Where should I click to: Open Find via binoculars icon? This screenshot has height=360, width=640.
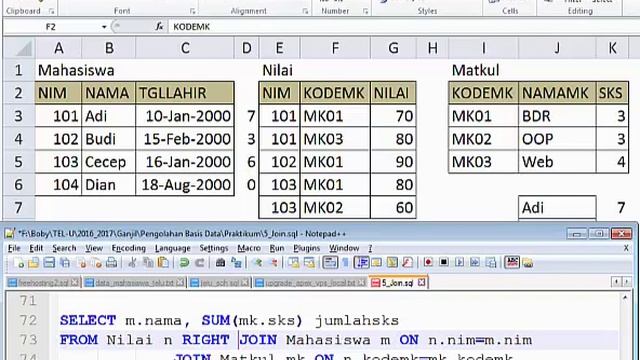click(x=220, y=262)
